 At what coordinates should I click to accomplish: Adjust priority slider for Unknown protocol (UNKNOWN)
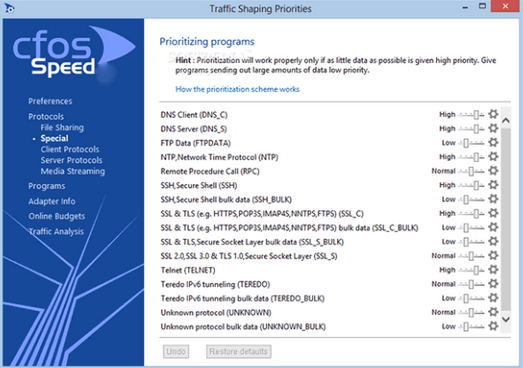[x=471, y=312]
